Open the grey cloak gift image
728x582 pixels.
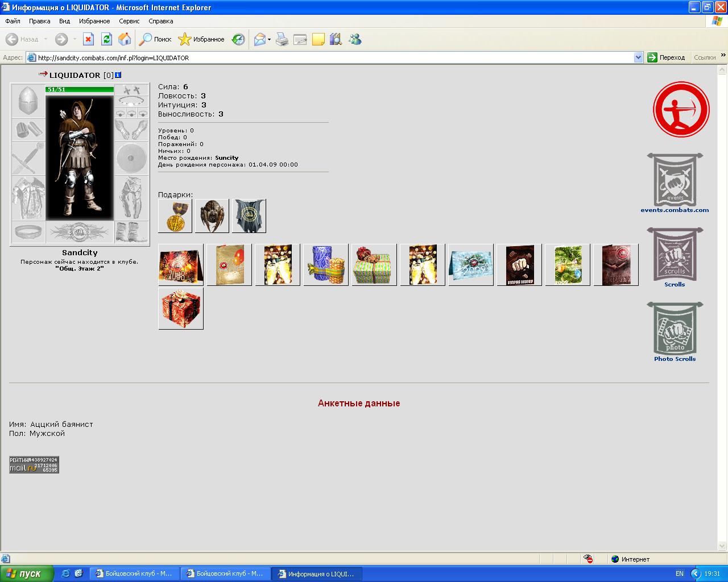coord(249,216)
